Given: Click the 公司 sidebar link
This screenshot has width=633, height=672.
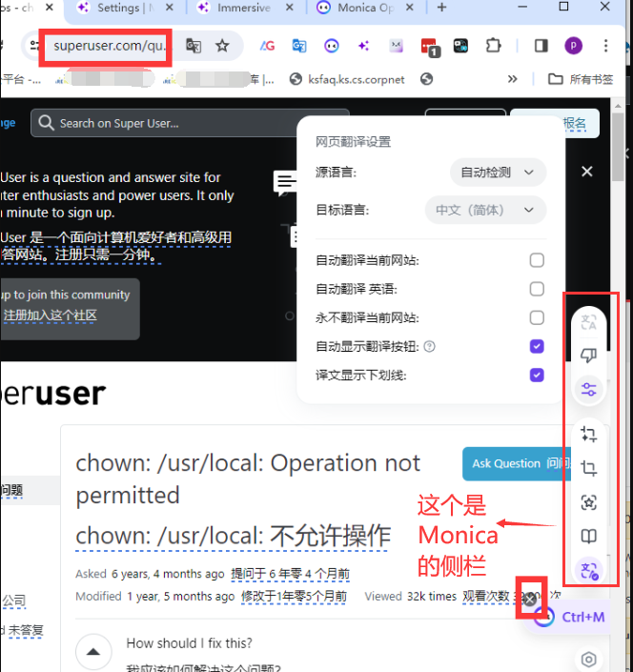Looking at the screenshot, I should click(x=13, y=601).
